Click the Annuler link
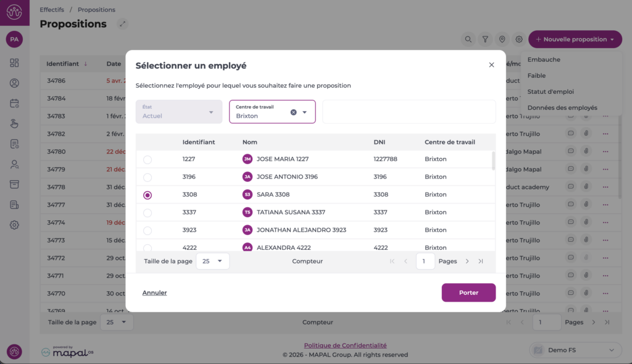The width and height of the screenshot is (632, 364). tap(154, 292)
